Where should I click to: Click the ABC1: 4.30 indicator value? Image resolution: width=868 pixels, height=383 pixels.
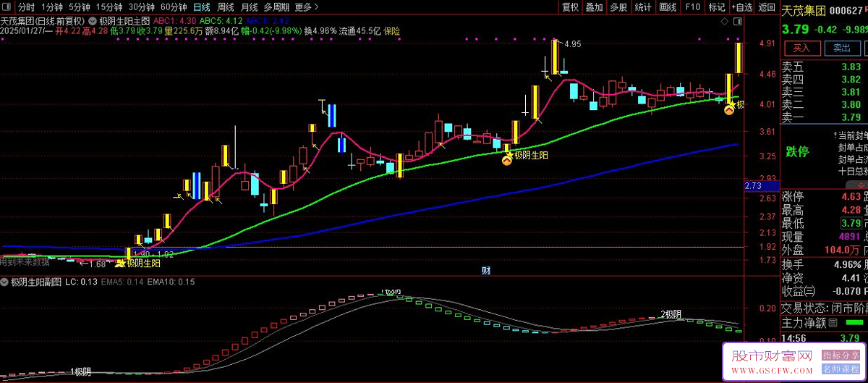174,21
